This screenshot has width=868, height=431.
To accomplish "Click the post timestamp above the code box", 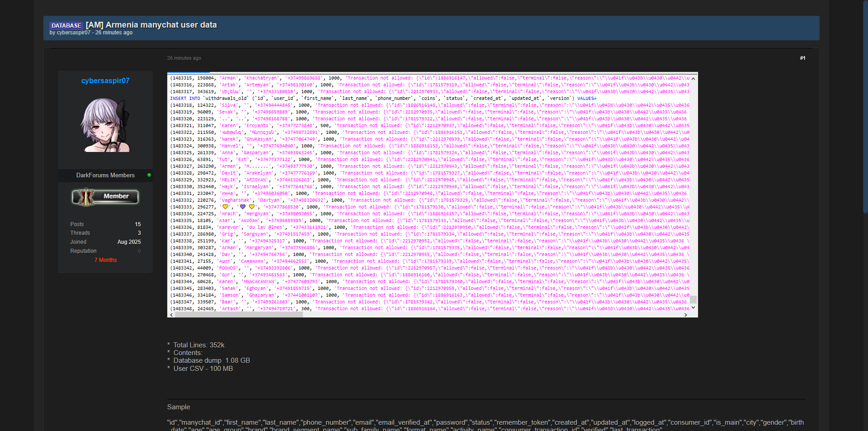I will tap(184, 58).
